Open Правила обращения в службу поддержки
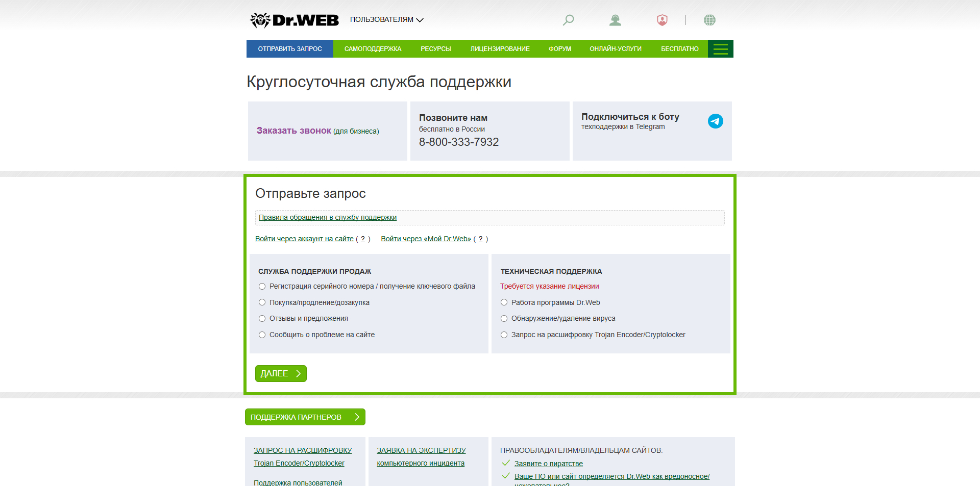This screenshot has height=486, width=980. (x=328, y=217)
